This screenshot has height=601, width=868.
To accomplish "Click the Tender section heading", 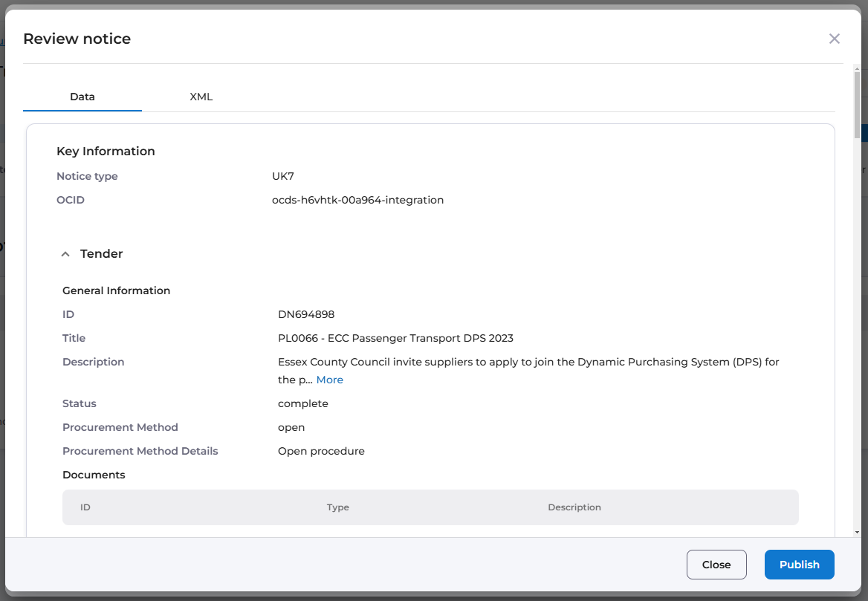I will tap(102, 254).
